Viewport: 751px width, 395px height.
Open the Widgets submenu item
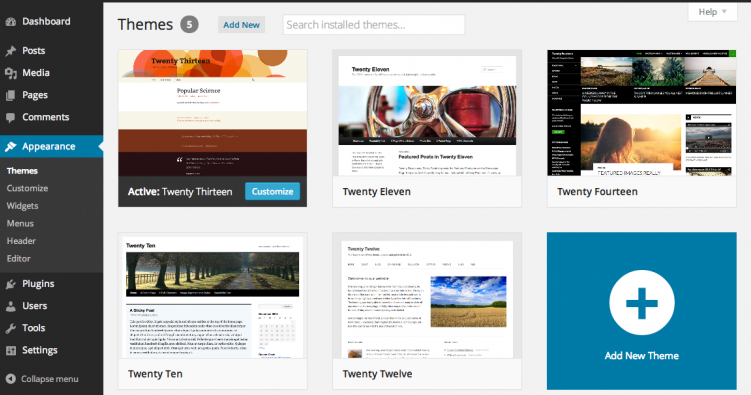[23, 206]
